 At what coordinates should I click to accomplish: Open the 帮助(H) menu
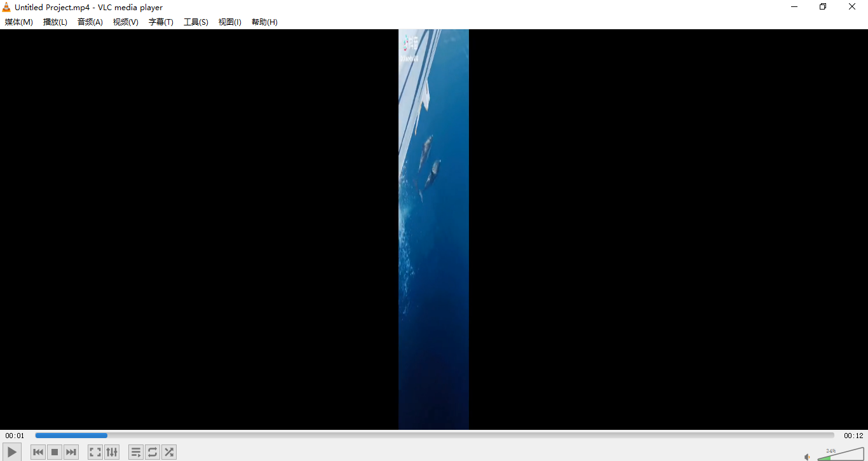(x=264, y=22)
